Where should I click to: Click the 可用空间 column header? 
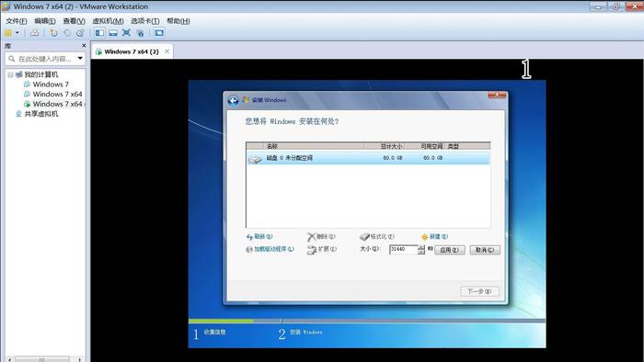coord(431,146)
